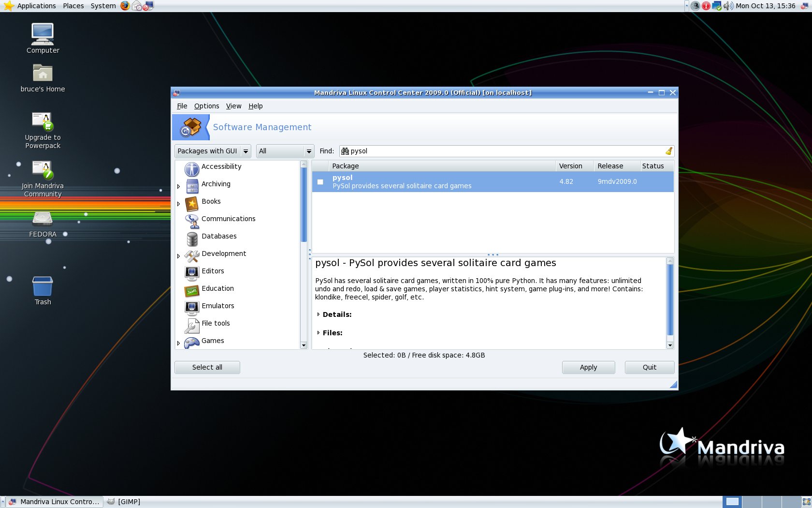The height and width of the screenshot is (508, 812).
Task: Open the View menu
Action: 233,106
